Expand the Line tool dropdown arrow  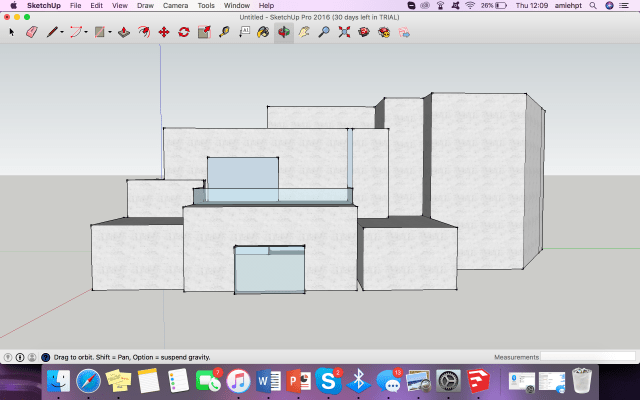(x=62, y=32)
